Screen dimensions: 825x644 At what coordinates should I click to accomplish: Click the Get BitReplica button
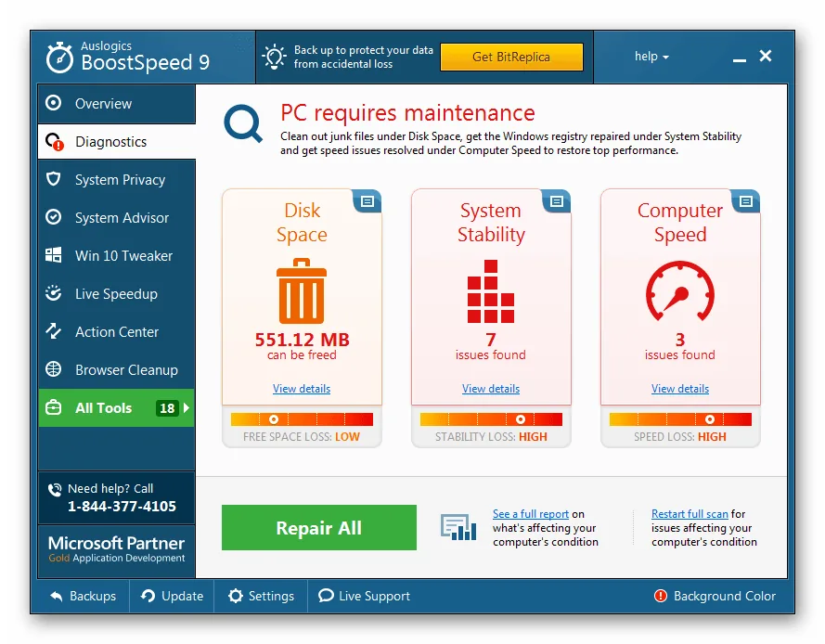(x=511, y=57)
